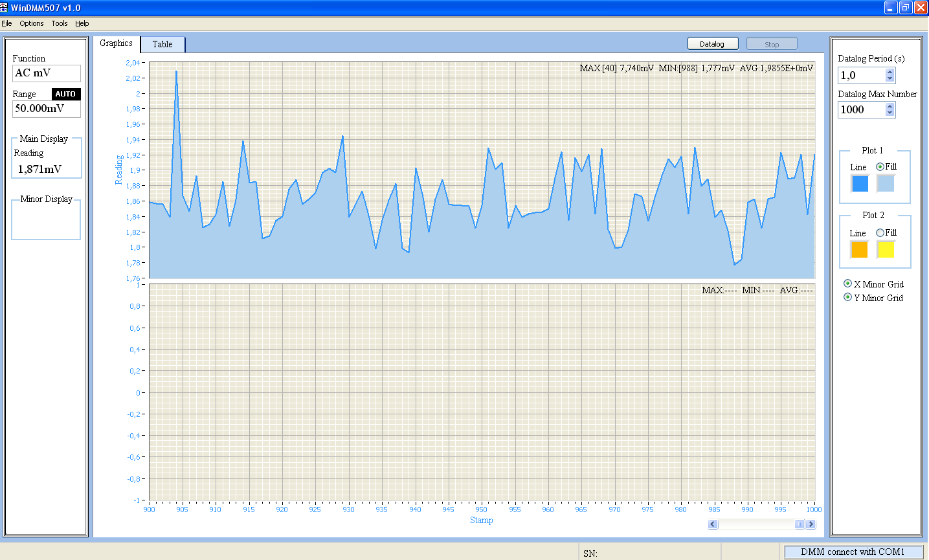929x560 pixels.
Task: Click the scrollbar right arrow under chart
Action: [811, 524]
